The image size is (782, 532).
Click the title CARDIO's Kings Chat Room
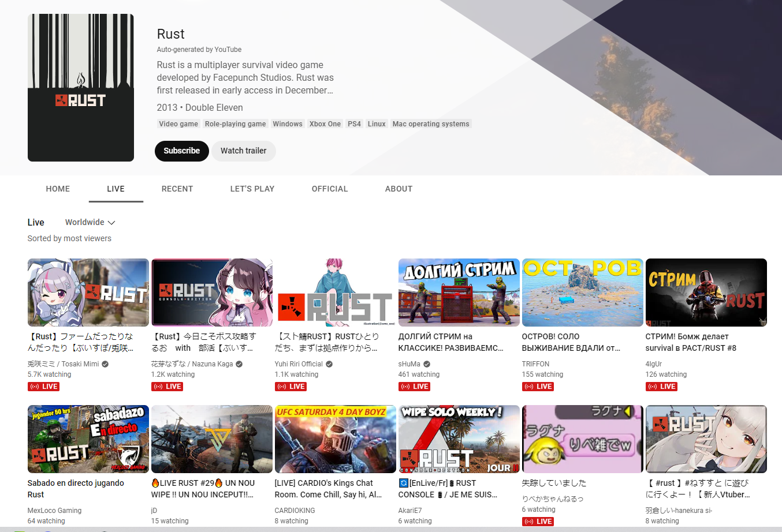(x=328, y=489)
